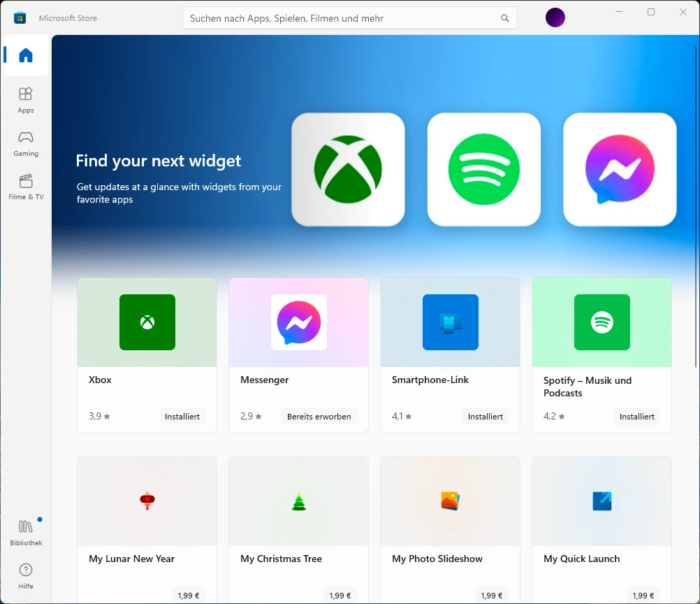Click the Microsoft Store logo top left
Screen dimensions: 700x604
(20, 17)
